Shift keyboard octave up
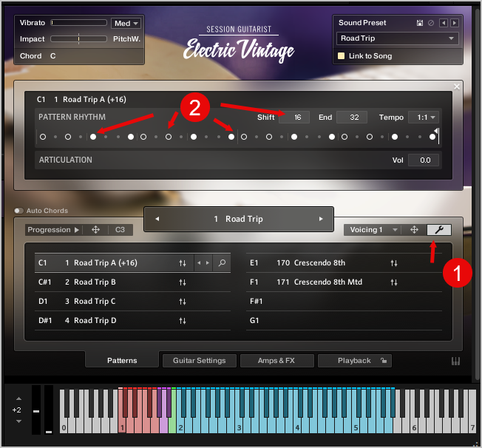The height and width of the screenshot is (448, 482). pos(18,398)
